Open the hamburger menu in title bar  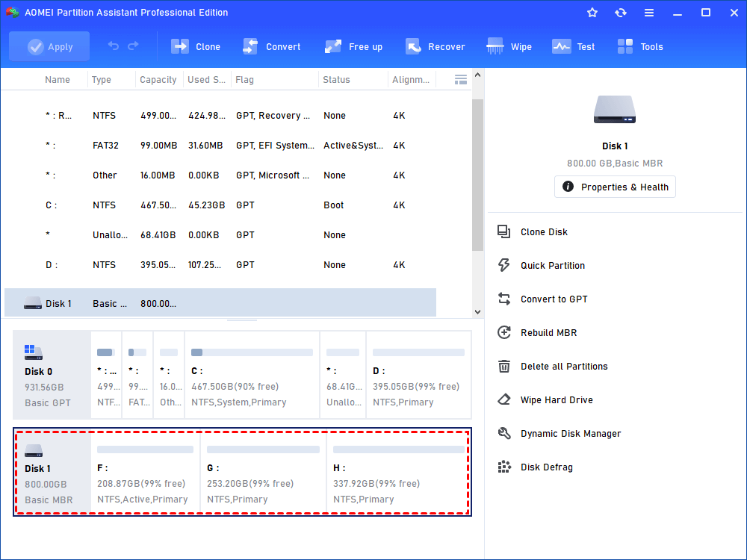click(x=649, y=13)
